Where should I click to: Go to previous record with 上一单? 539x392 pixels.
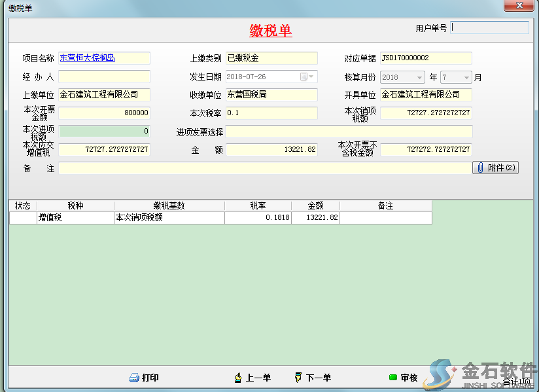pos(239,378)
